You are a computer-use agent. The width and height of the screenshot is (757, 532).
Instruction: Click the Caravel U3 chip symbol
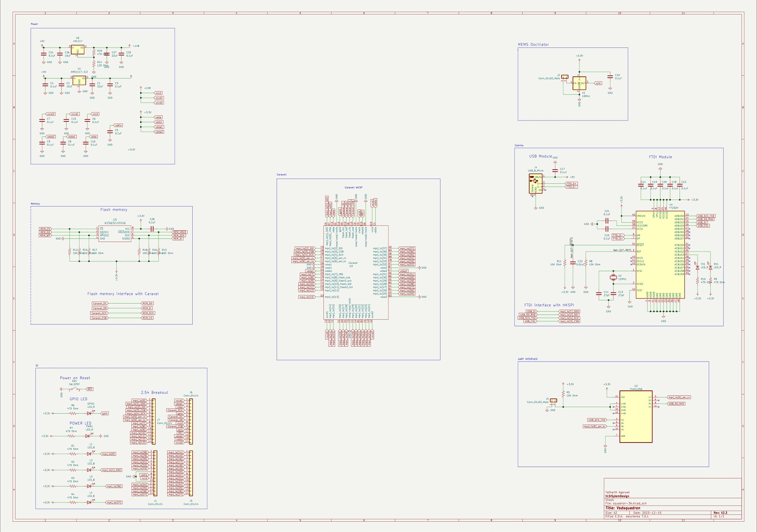[x=356, y=272]
